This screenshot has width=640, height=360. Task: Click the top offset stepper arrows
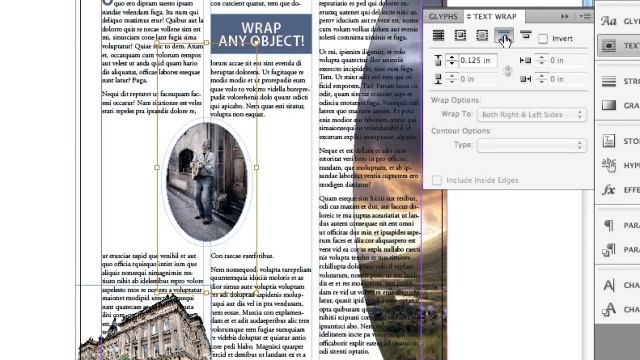(x=451, y=60)
